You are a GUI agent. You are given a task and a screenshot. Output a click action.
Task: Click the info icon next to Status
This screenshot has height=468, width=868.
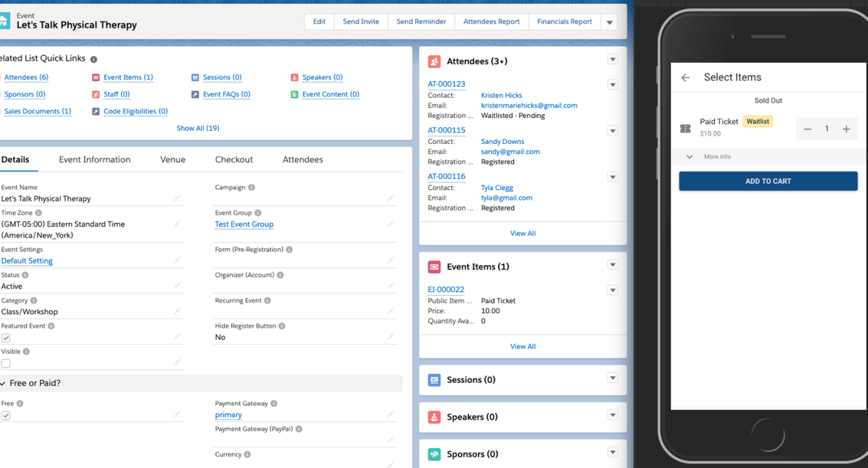[25, 275]
